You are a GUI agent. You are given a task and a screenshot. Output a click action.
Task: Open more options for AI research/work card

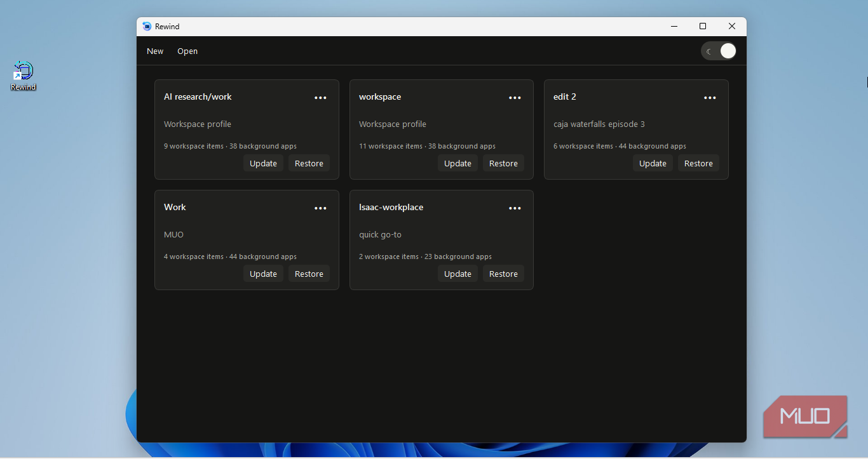tap(320, 98)
